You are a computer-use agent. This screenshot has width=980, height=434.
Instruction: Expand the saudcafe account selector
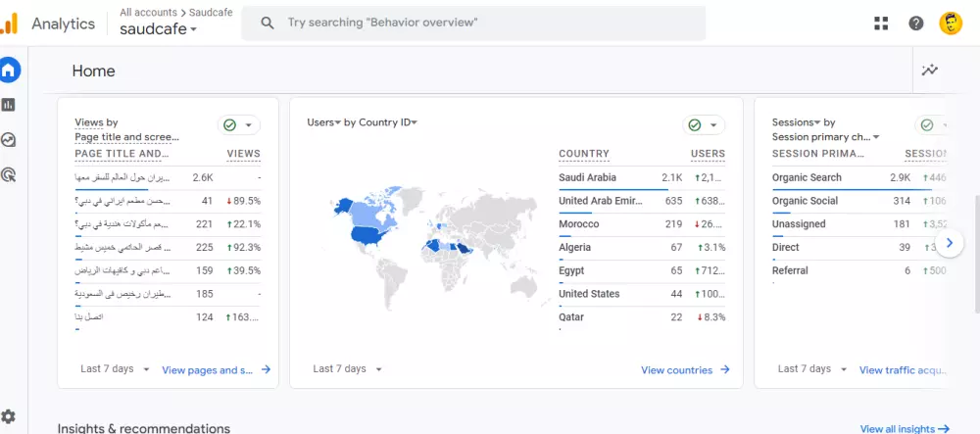click(x=158, y=29)
